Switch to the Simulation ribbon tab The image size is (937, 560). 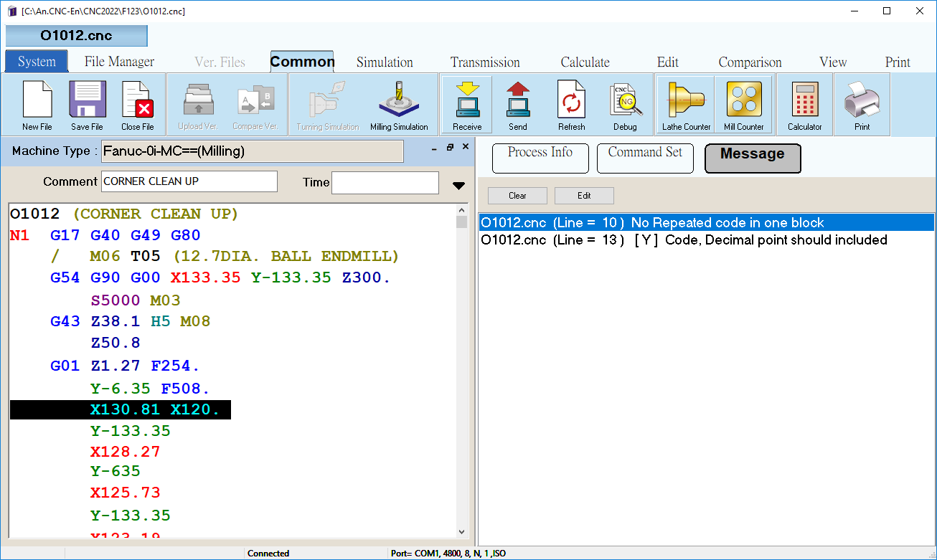[385, 62]
